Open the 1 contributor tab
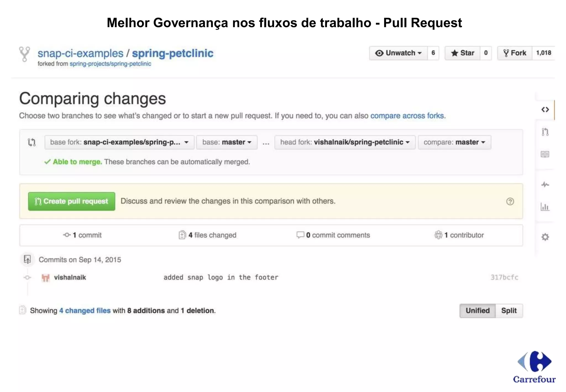Image resolution: width=566 pixels, height=392 pixels. pos(459,235)
